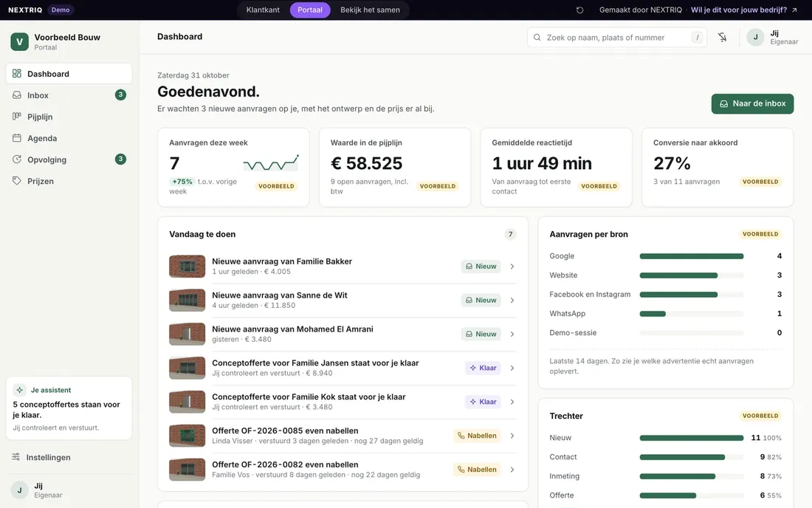The image size is (812, 508).
Task: Click Klaar tag on Familie Jansen row
Action: (483, 368)
